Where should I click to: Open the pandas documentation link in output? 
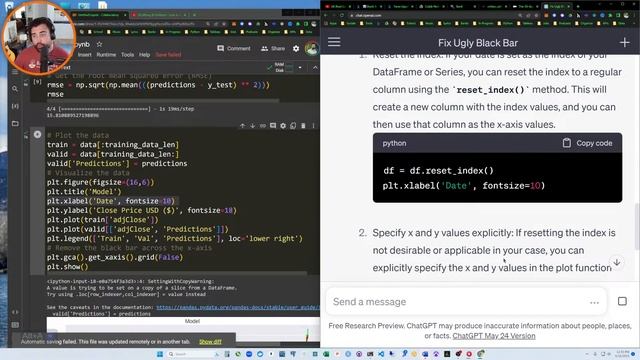point(238,307)
